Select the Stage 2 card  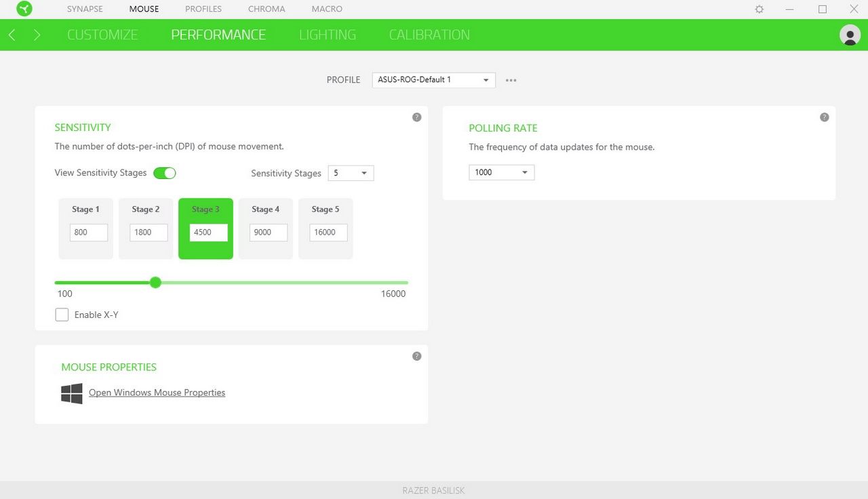(x=146, y=228)
